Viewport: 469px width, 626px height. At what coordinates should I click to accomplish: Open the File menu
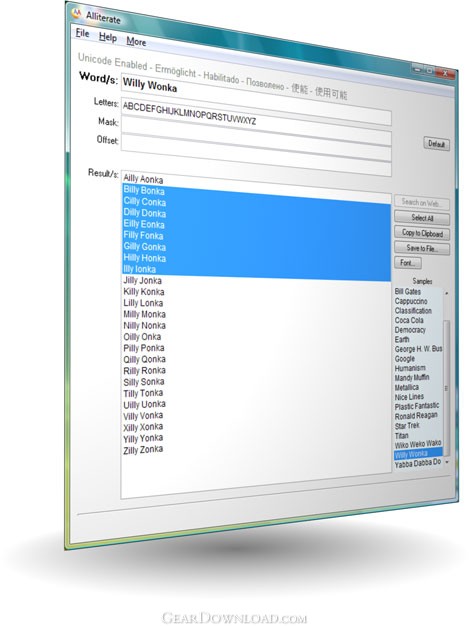(83, 34)
